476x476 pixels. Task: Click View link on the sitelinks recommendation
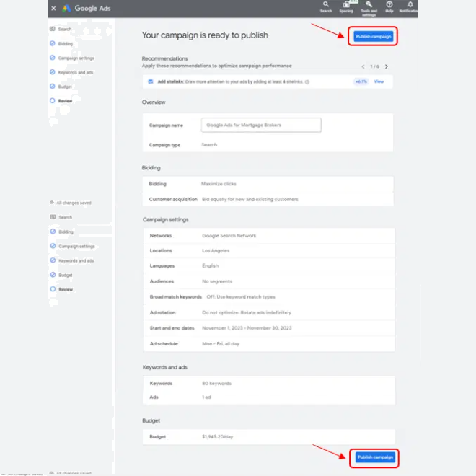[x=379, y=82]
